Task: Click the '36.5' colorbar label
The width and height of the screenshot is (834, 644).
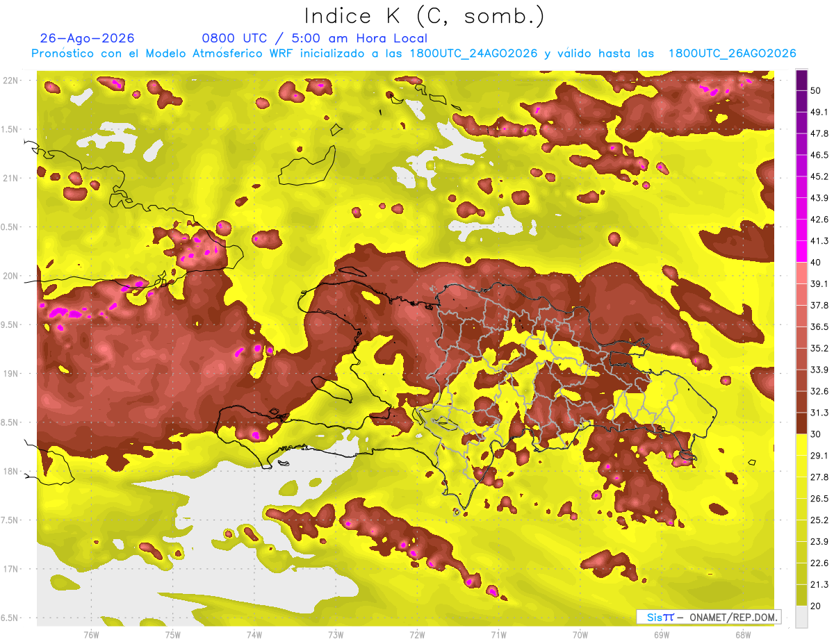Action: [819, 327]
